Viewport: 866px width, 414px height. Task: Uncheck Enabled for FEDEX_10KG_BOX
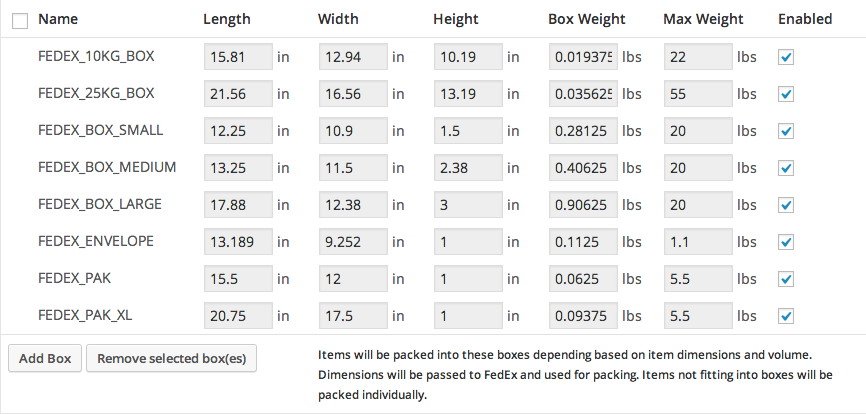[x=786, y=57]
